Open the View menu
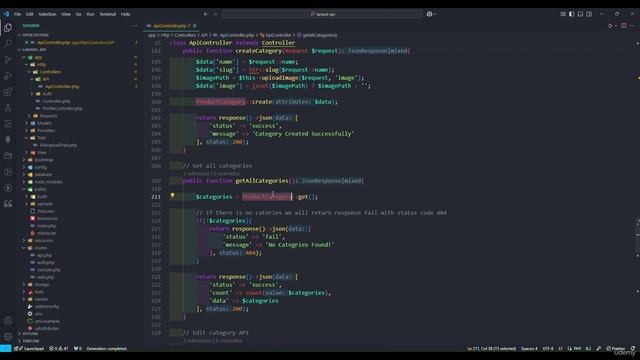Viewport: 640px width, 360px height. (66, 14)
